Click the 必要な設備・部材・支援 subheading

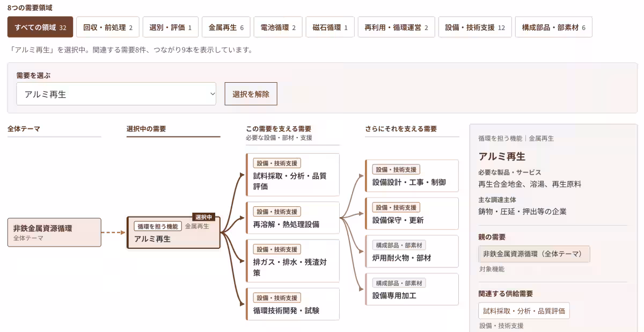(x=279, y=138)
